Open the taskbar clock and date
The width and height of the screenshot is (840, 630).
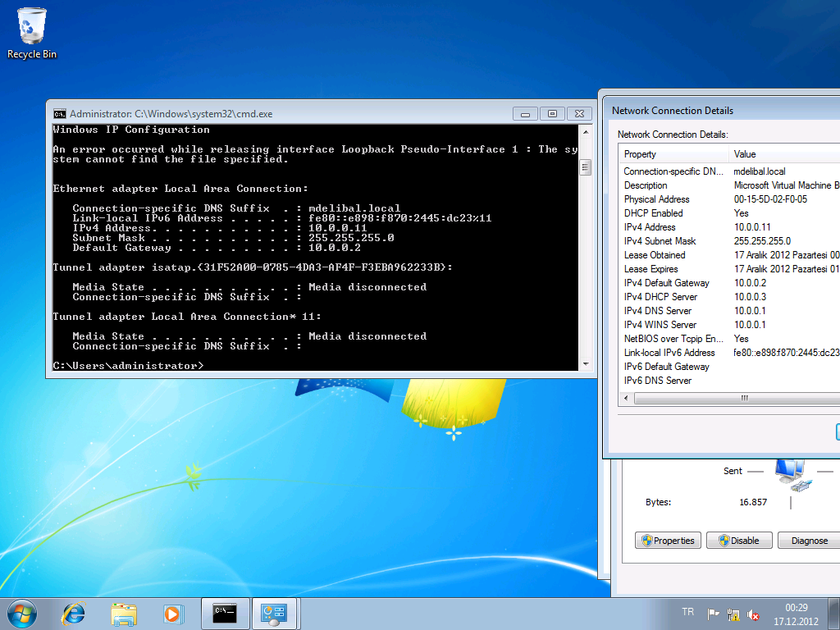tap(796, 613)
